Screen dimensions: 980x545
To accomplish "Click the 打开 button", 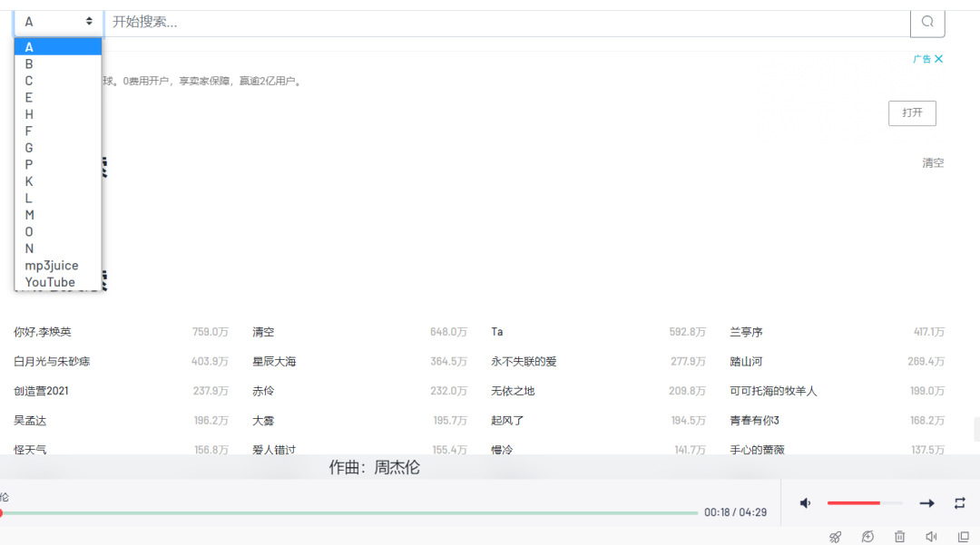I will click(x=912, y=112).
